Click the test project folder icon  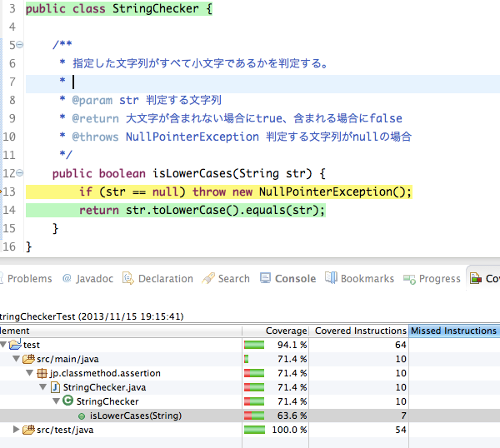[15, 344]
